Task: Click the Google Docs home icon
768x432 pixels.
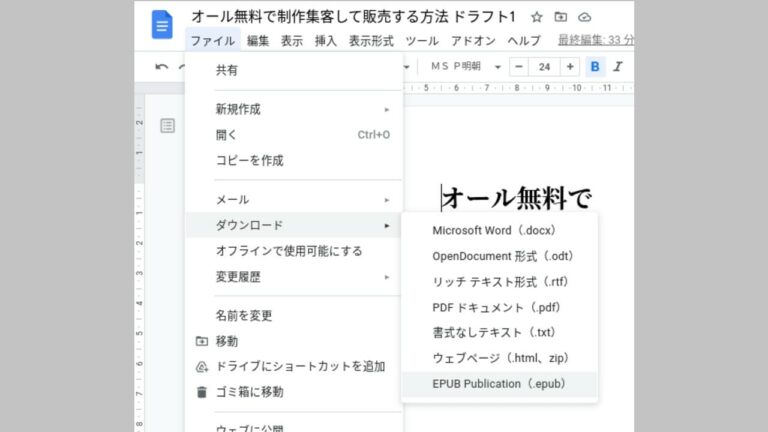Action: tap(162, 24)
